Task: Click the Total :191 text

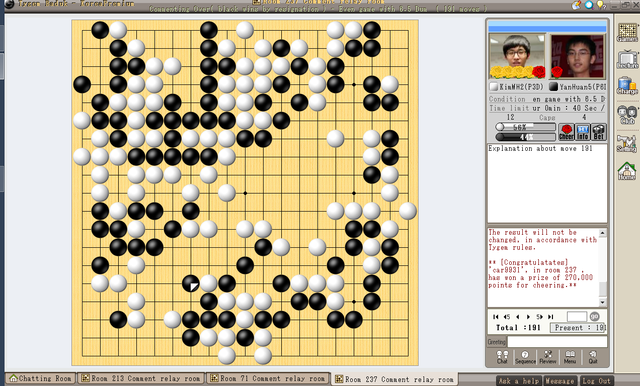Action: 518,328
